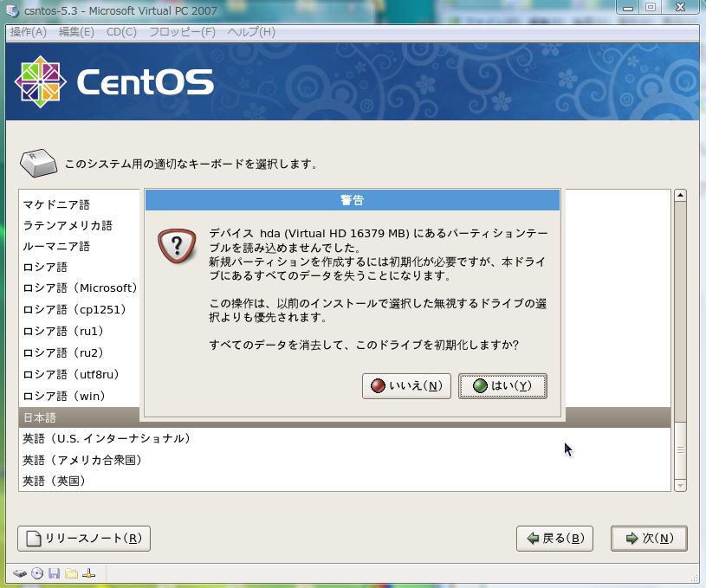Open リリースノート(R) release notes

tap(84, 539)
